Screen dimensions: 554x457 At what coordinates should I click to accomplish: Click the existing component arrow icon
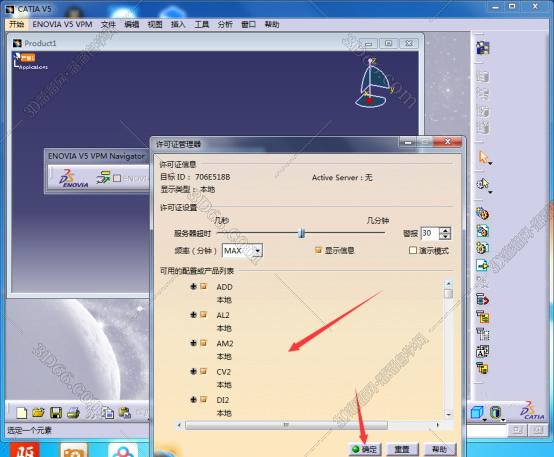pyautogui.click(x=482, y=265)
